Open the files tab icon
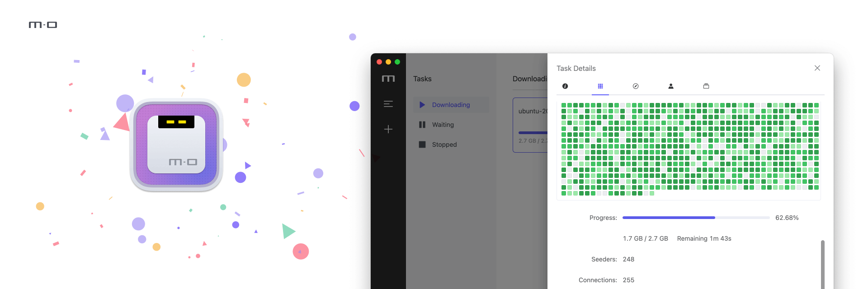The width and height of the screenshot is (868, 289). click(706, 86)
